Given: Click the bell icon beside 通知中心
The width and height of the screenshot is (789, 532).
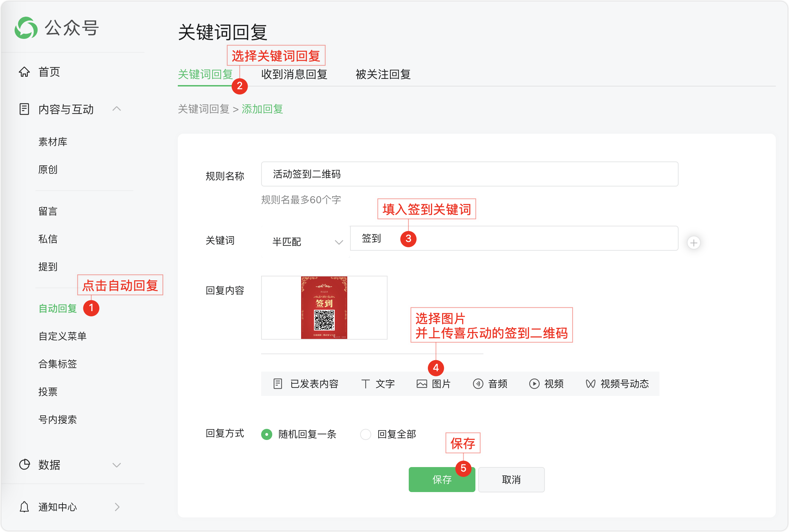Looking at the screenshot, I should click(x=24, y=507).
